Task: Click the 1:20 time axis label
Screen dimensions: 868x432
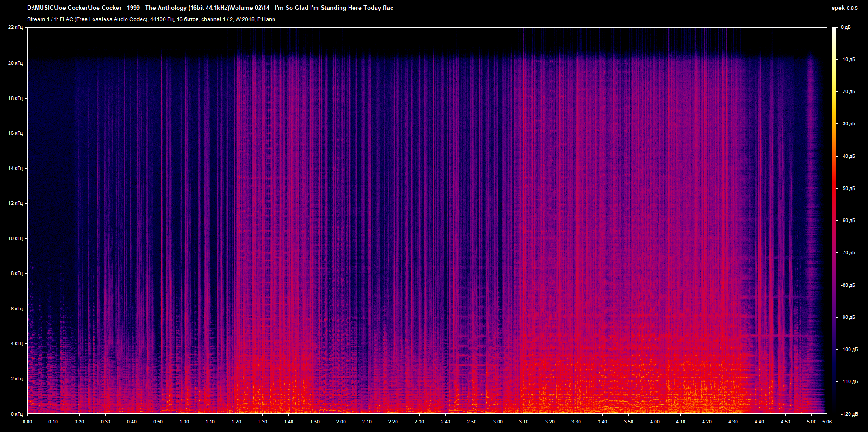Action: [x=236, y=422]
